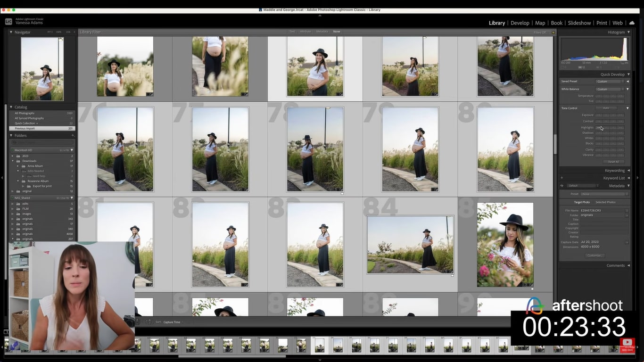Image resolution: width=644 pixels, height=362 pixels.
Task: Add a folder with the plus icon
Action: point(73,135)
